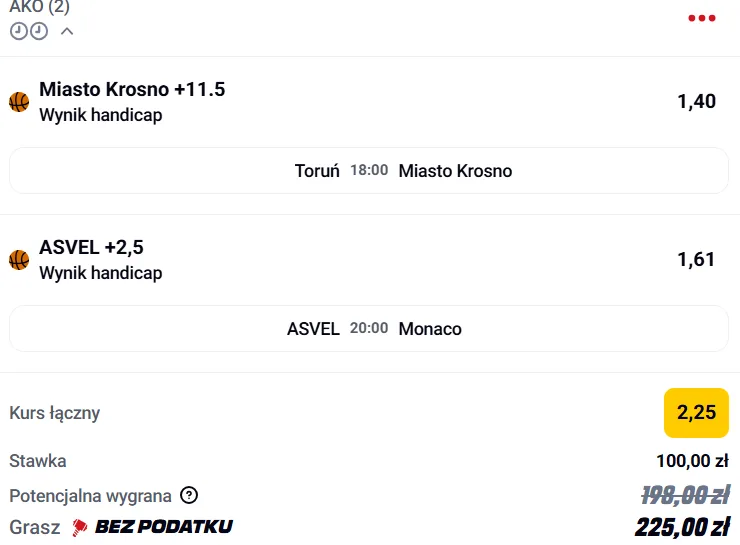This screenshot has width=740, height=545.
Task: Click the red flag icon next to Grasz
Action: (x=80, y=527)
